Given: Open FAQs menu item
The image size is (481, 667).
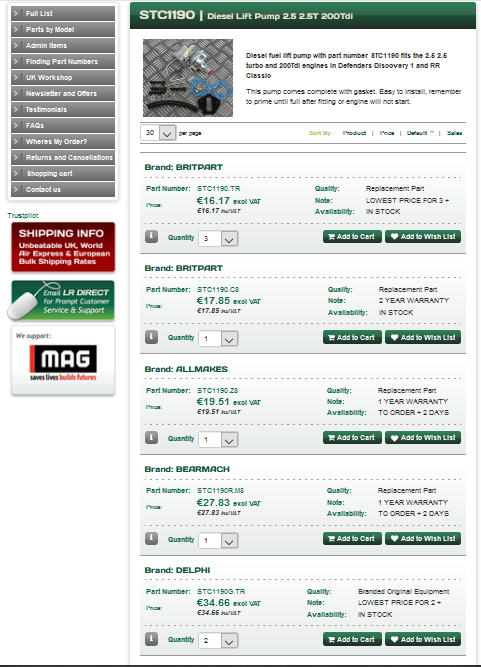Looking at the screenshot, I should 63,125.
